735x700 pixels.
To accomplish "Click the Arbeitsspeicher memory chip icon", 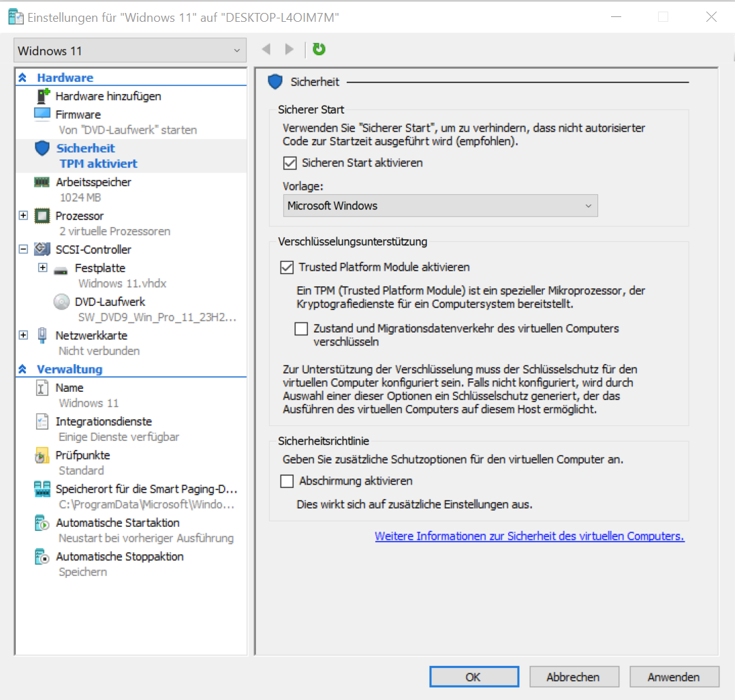I will (x=42, y=182).
